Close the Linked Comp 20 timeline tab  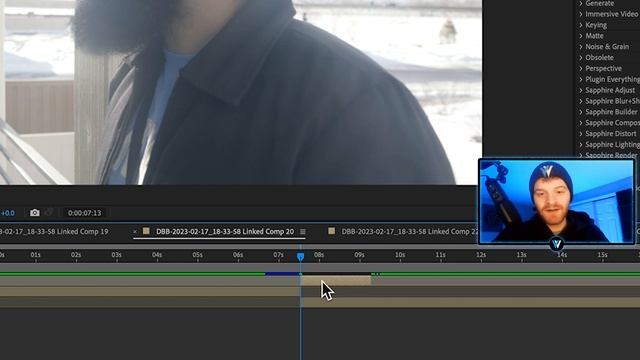point(135,231)
